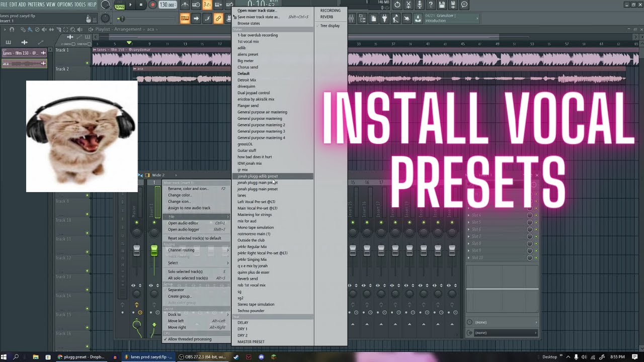Toggle the Master track mute LED
Viewport: 644px width, 362px height.
(136, 222)
